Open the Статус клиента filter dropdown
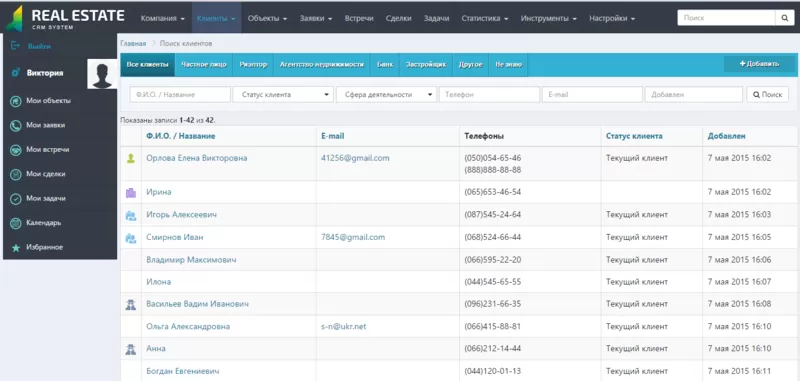Image resolution: width=800 pixels, height=381 pixels. point(283,94)
